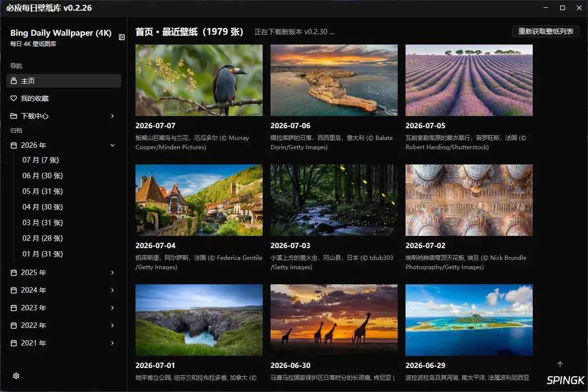Collapse the 2026 年 archive chevron
588x392 pixels.
coord(113,145)
